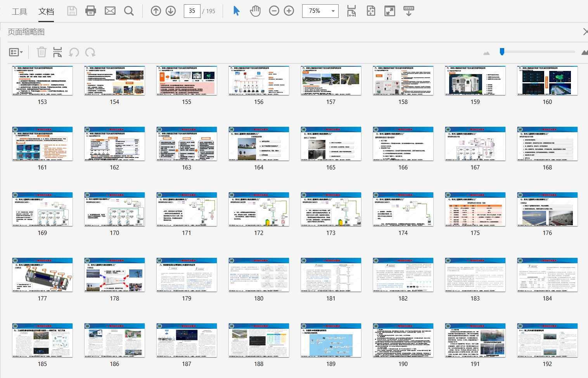The height and width of the screenshot is (378, 588).
Task: Zoom out with the minus button
Action: click(x=274, y=11)
